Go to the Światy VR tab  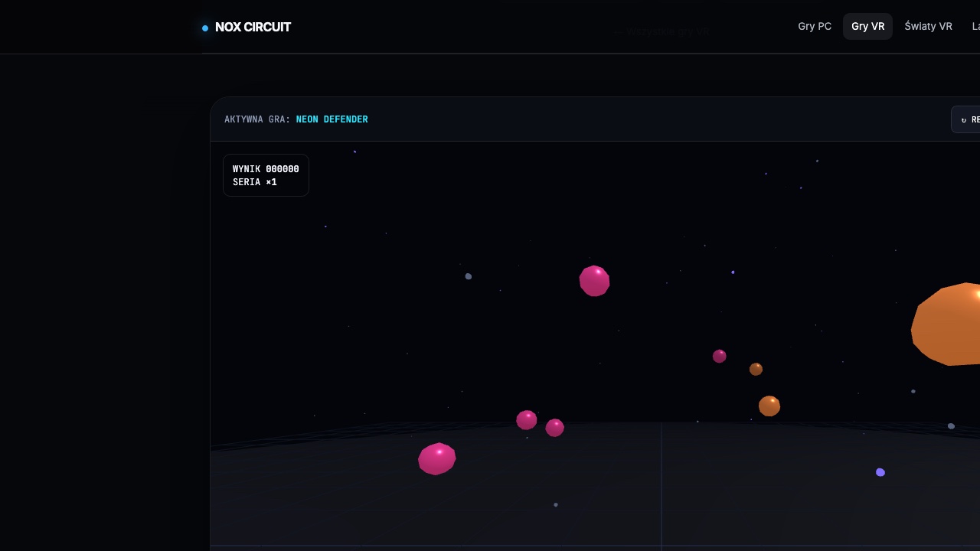coord(928,26)
